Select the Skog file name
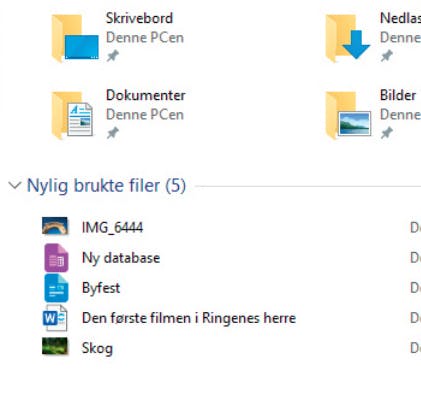The width and height of the screenshot is (421, 399). [x=97, y=348]
